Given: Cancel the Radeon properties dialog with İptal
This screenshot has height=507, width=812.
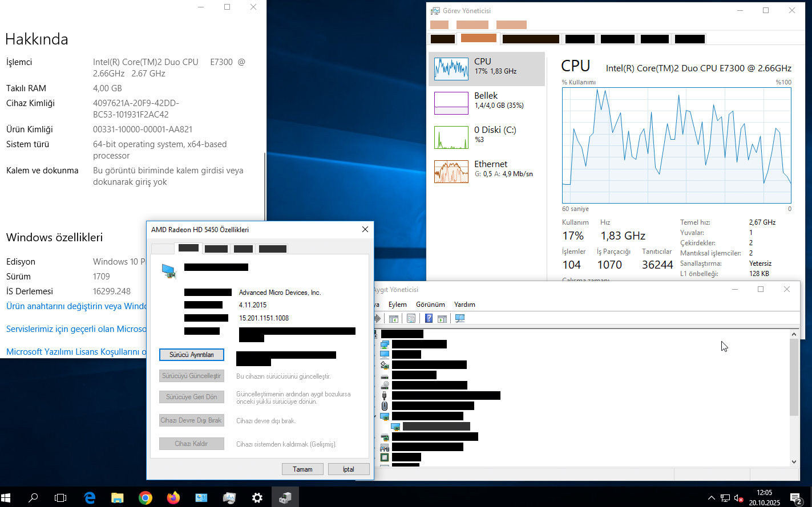Looking at the screenshot, I should (x=349, y=469).
